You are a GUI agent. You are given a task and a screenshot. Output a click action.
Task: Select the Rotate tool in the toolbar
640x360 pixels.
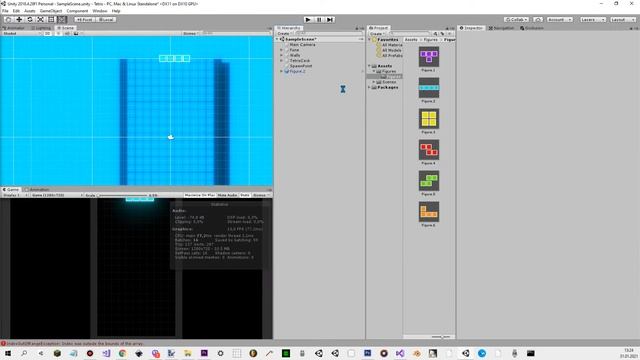[x=30, y=20]
